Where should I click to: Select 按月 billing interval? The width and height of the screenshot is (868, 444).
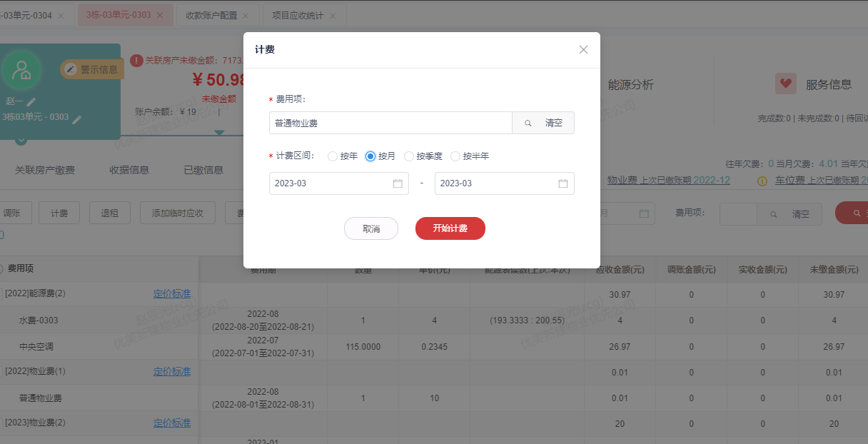point(380,156)
